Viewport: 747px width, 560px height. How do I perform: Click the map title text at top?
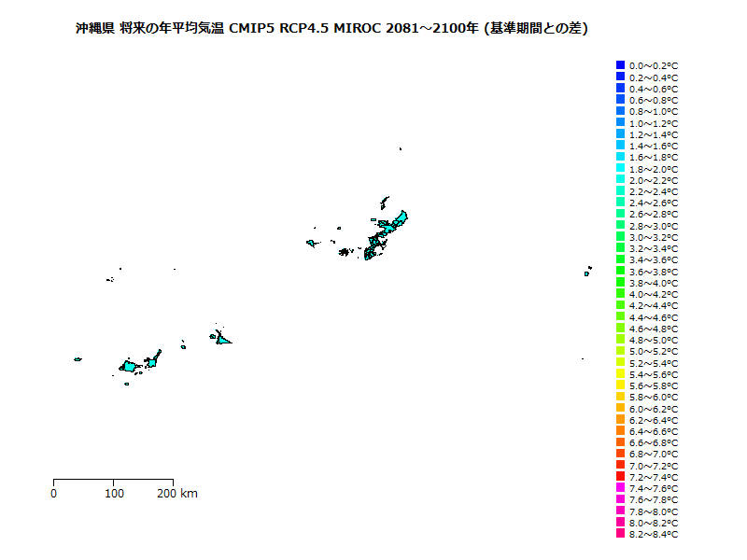tap(331, 29)
